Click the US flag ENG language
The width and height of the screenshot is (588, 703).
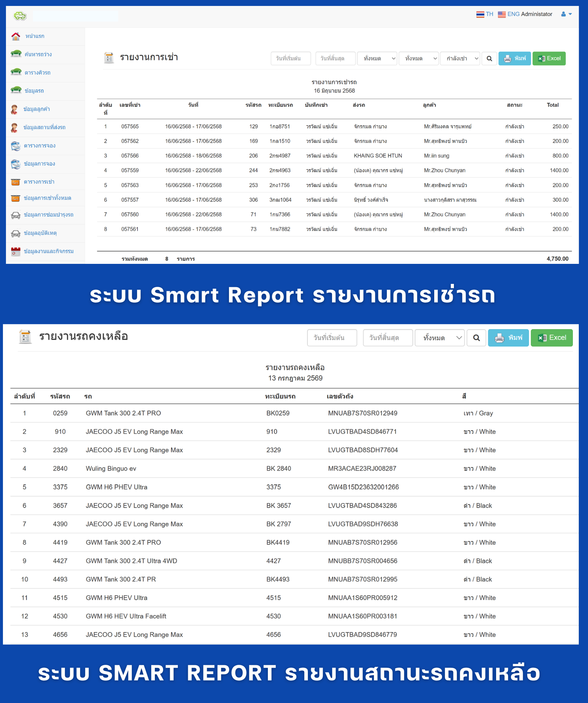[509, 14]
